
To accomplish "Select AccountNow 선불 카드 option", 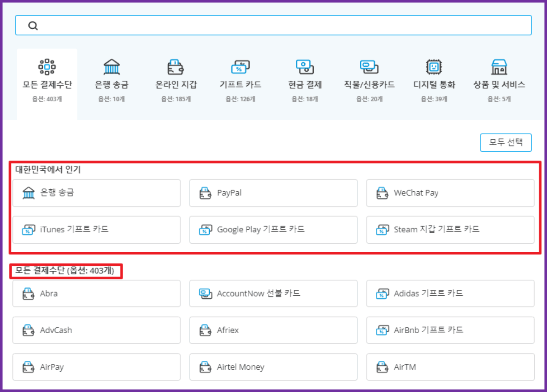I will point(273,294).
